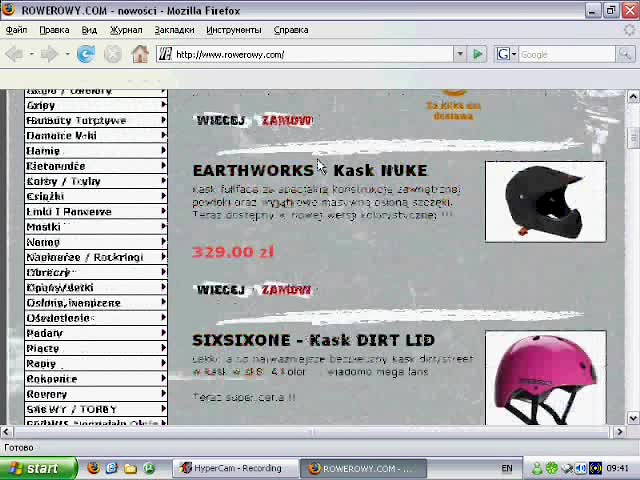Open the Правка menu

[54, 30]
